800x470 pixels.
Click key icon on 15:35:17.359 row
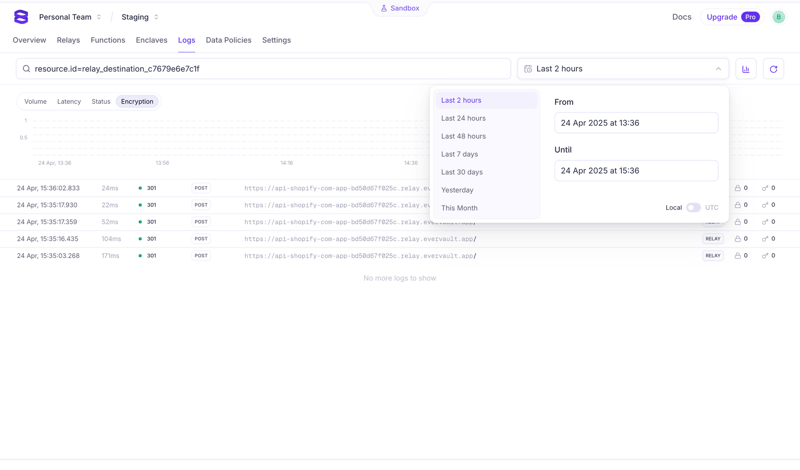click(765, 222)
